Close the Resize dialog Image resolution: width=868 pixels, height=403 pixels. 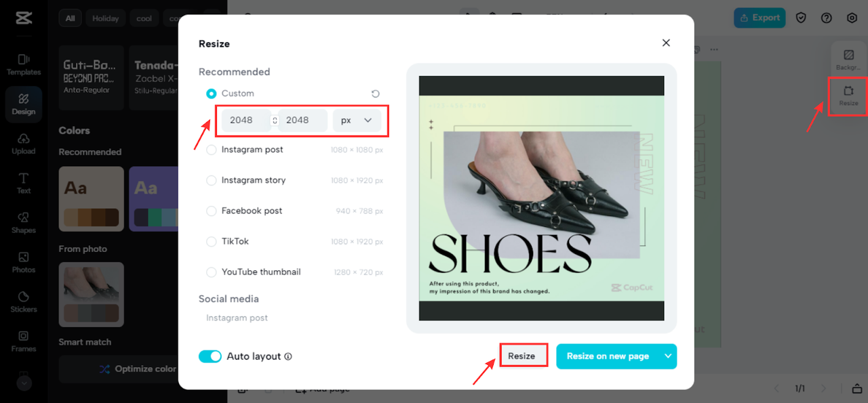tap(666, 43)
